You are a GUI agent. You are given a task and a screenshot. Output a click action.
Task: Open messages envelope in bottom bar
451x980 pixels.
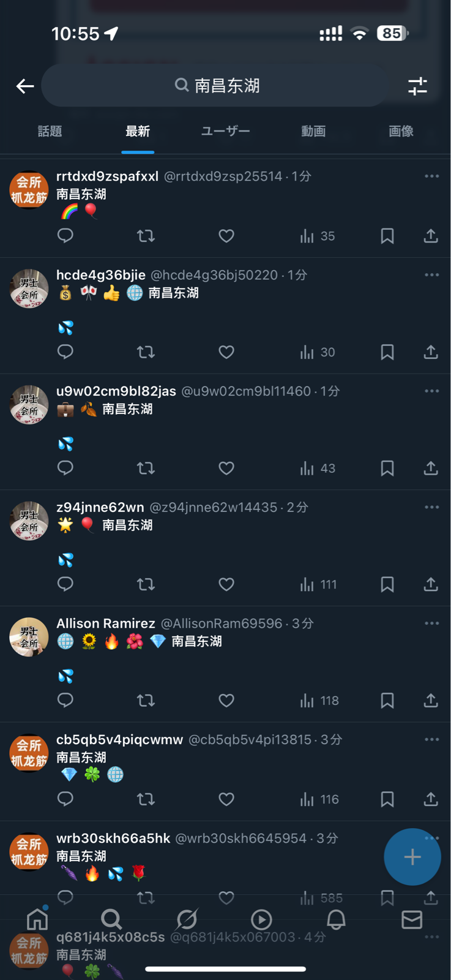point(412,919)
